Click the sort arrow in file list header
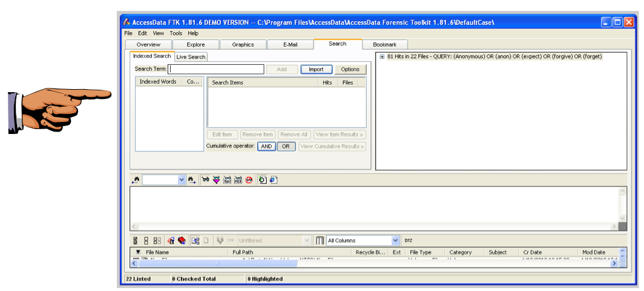 click(x=138, y=252)
